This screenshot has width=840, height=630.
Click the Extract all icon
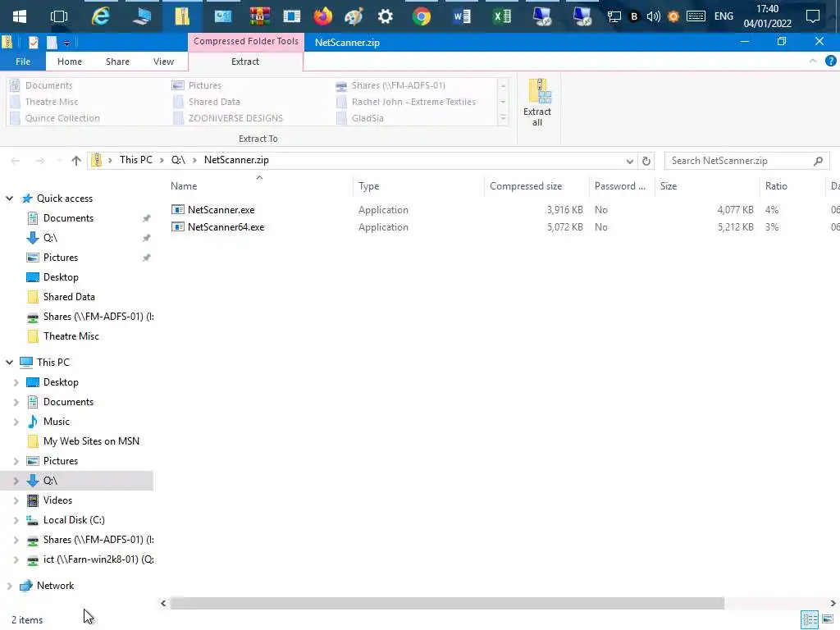537,103
